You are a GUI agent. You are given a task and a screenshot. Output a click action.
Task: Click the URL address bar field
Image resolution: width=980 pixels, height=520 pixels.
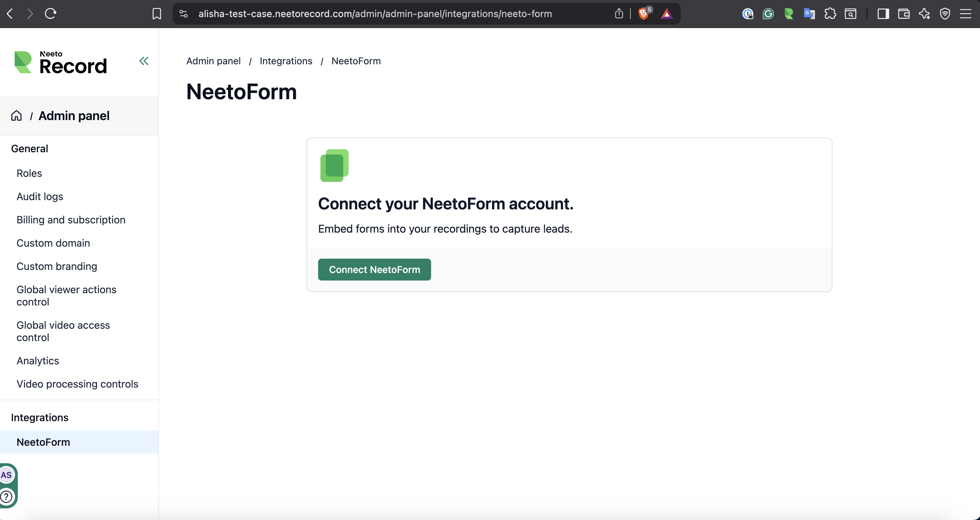pyautogui.click(x=375, y=14)
